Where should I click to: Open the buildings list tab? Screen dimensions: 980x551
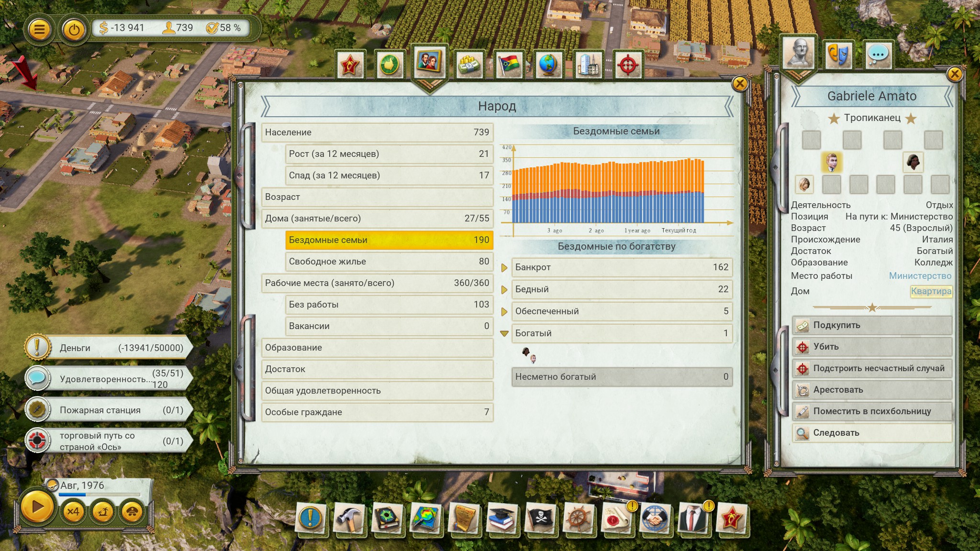[x=588, y=65]
